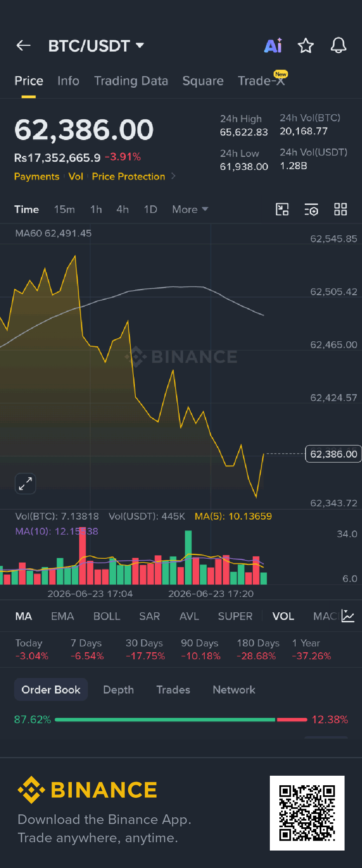Viewport: 362px width, 868px height.
Task: Tap the tall green volume bar
Action: [188, 557]
